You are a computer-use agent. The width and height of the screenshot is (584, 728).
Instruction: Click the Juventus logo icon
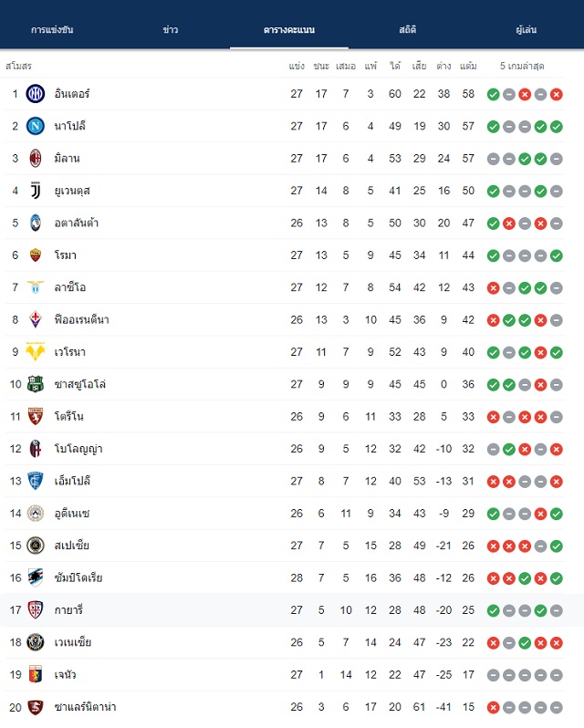pyautogui.click(x=36, y=191)
